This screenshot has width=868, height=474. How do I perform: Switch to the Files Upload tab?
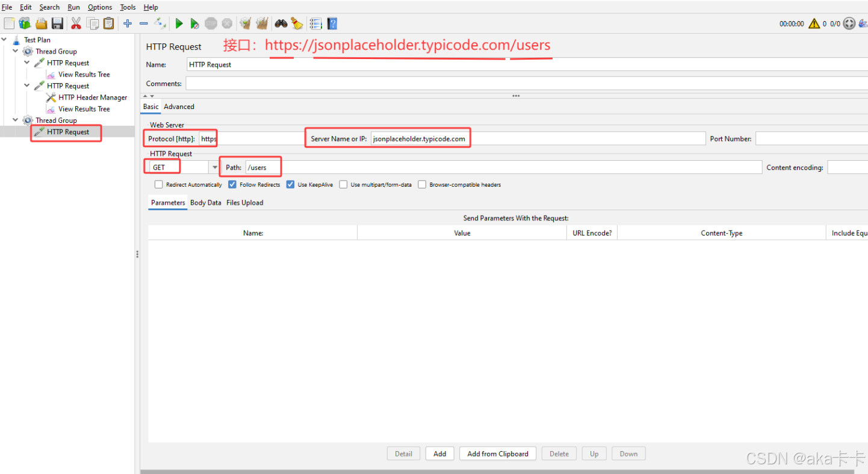pyautogui.click(x=245, y=203)
